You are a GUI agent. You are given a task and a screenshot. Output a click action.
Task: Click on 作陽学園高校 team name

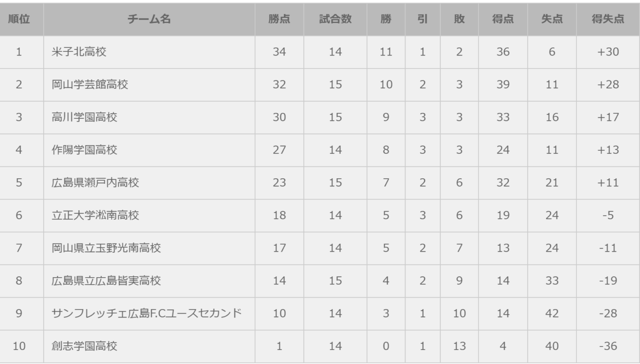[84, 150]
